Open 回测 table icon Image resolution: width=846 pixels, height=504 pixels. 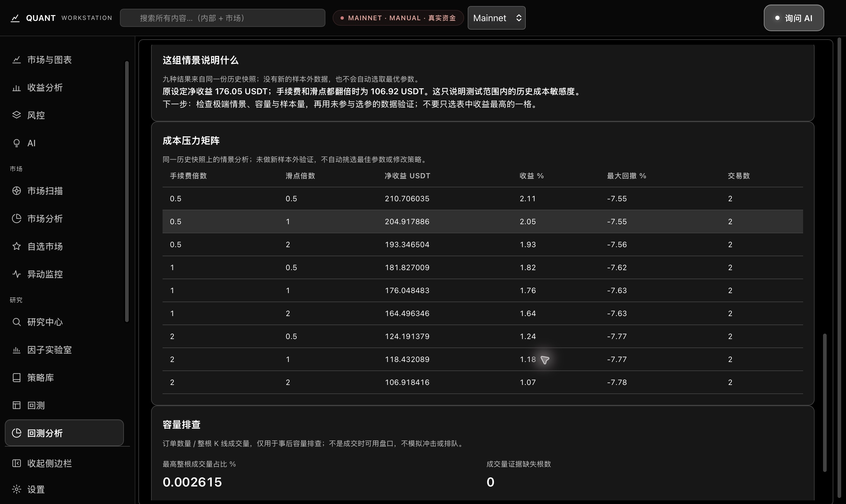click(x=16, y=405)
